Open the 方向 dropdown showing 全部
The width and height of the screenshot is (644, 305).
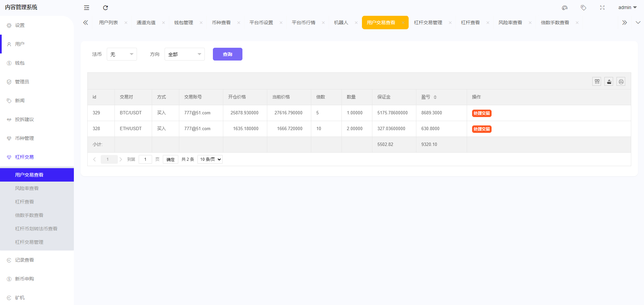[184, 54]
